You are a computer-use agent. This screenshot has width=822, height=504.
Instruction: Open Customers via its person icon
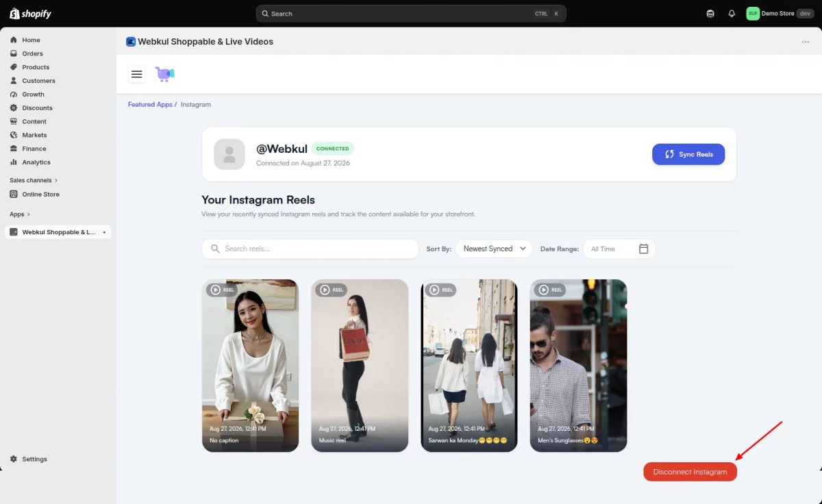click(14, 81)
